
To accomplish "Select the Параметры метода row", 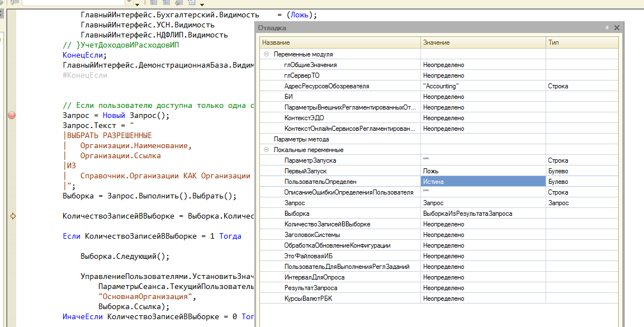I will coord(301,139).
